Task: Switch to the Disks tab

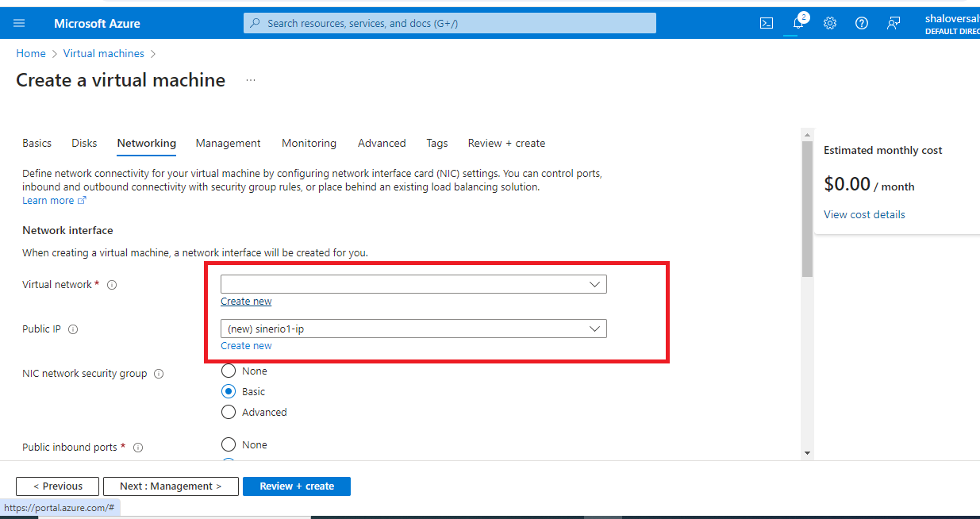Action: [x=84, y=143]
